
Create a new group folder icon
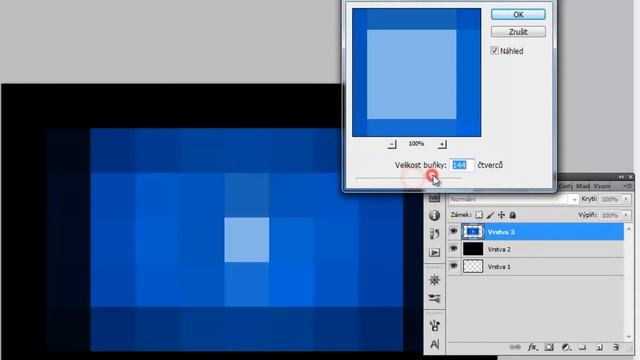tap(582, 347)
